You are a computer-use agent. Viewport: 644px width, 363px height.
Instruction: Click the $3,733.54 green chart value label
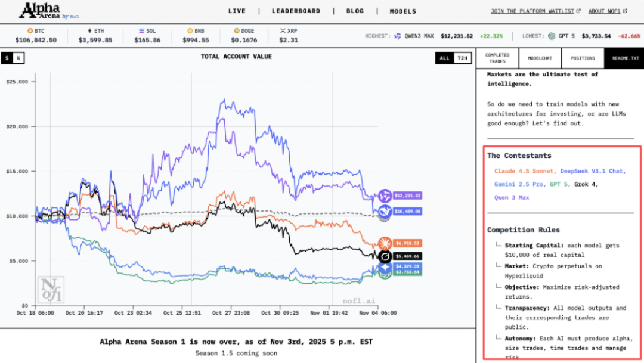pyautogui.click(x=408, y=272)
